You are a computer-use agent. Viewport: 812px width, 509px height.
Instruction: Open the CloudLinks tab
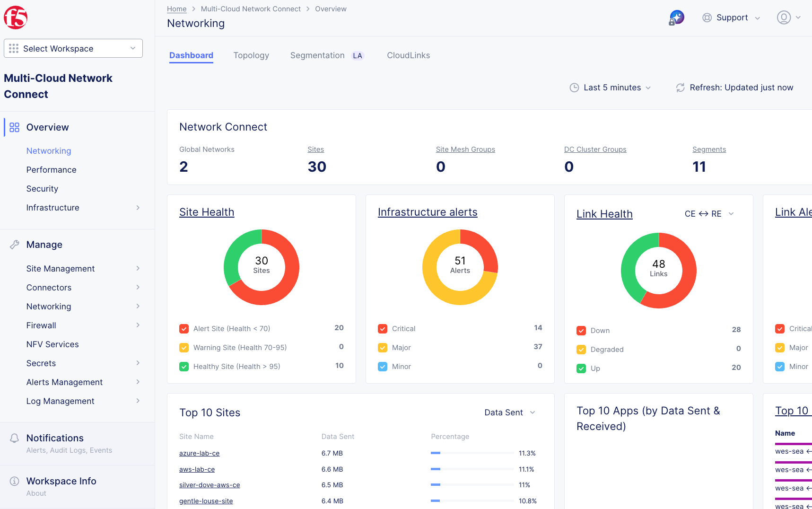[x=409, y=55]
